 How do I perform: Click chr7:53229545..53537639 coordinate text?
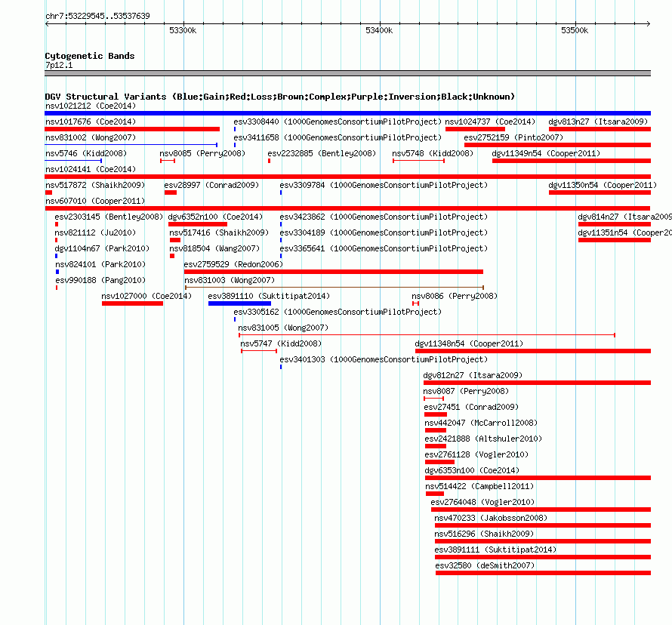pyautogui.click(x=97, y=16)
